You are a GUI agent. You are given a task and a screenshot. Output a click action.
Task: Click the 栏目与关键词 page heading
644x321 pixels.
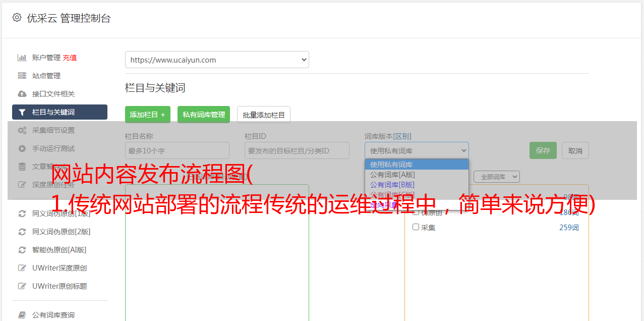coord(155,88)
